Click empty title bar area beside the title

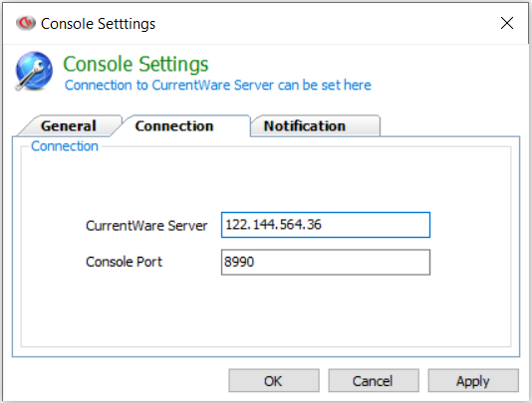coord(323,23)
